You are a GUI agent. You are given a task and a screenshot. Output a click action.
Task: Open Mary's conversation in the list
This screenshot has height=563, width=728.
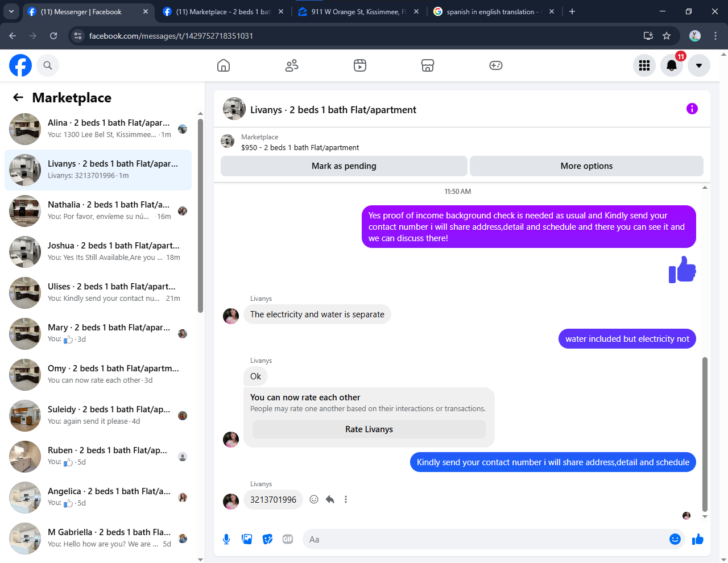tap(98, 334)
